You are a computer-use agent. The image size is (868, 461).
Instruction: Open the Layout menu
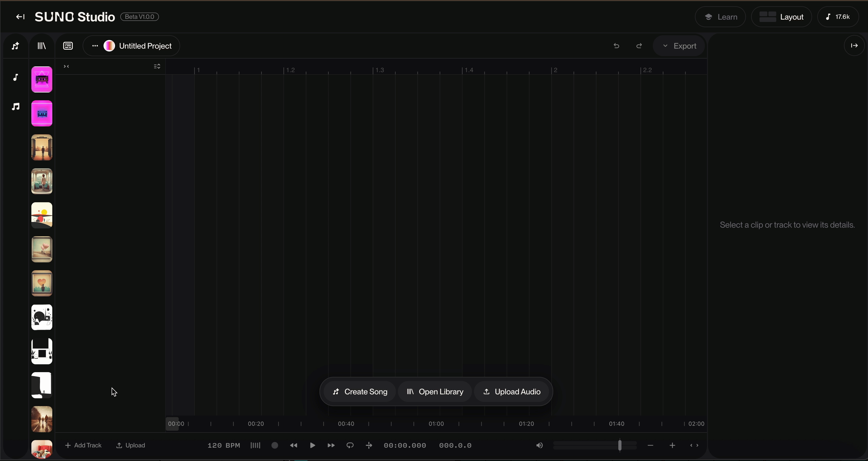pos(781,17)
